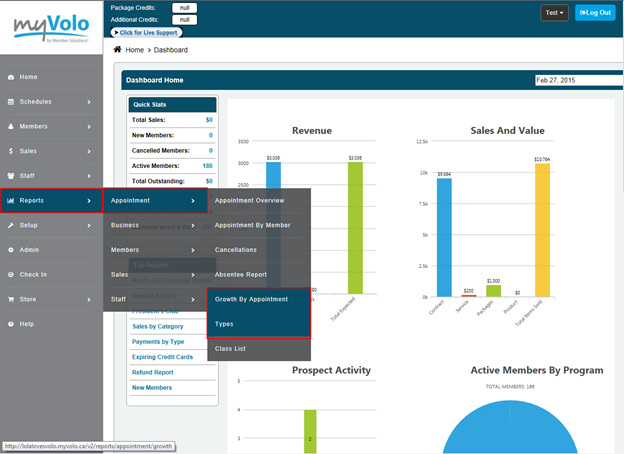This screenshot has width=624, height=454.
Task: Click the date field showing Feb 27, 2015
Action: (571, 80)
